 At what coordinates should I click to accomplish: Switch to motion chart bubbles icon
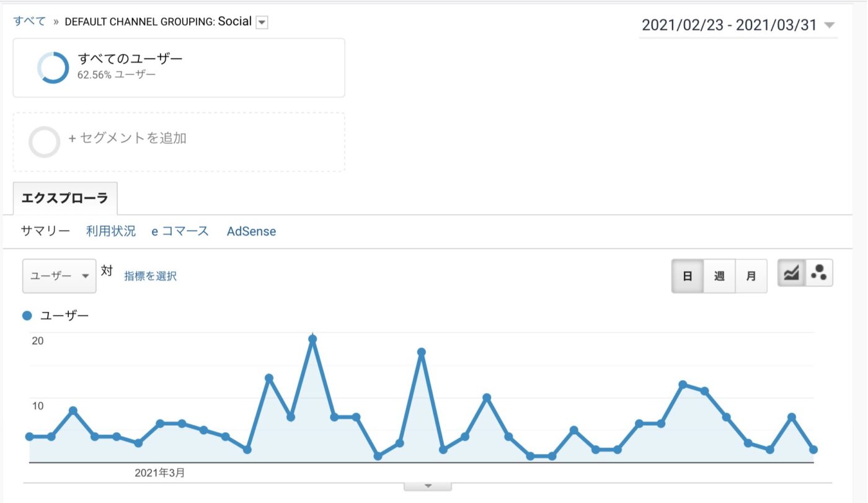click(x=819, y=273)
